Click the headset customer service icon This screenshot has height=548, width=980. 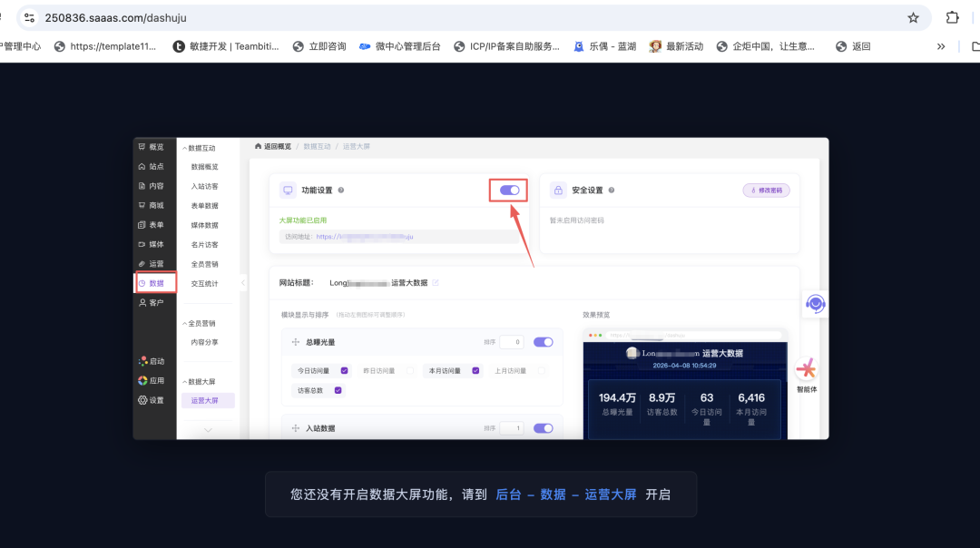click(815, 304)
